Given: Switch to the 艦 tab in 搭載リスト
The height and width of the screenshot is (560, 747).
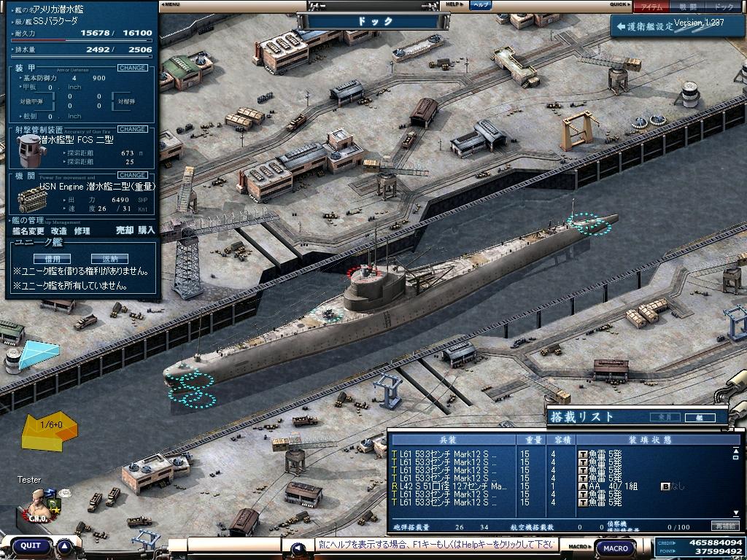Looking at the screenshot, I should [x=700, y=418].
